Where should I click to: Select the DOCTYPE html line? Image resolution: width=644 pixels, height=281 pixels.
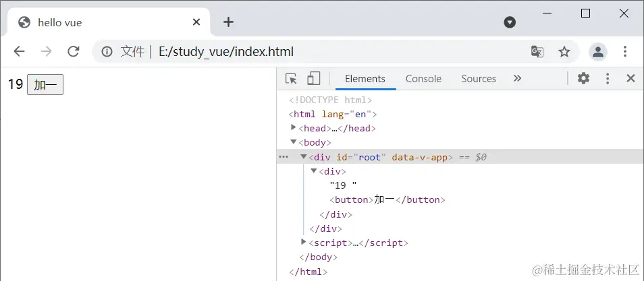331,100
